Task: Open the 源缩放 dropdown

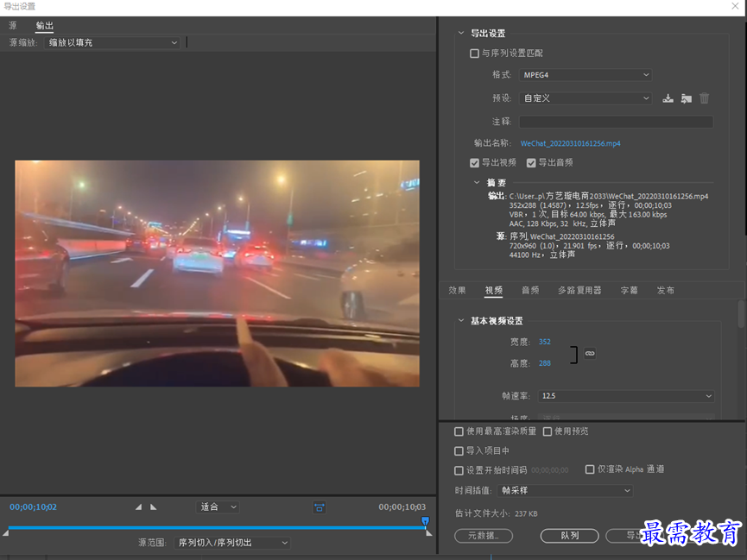Action: pyautogui.click(x=112, y=43)
